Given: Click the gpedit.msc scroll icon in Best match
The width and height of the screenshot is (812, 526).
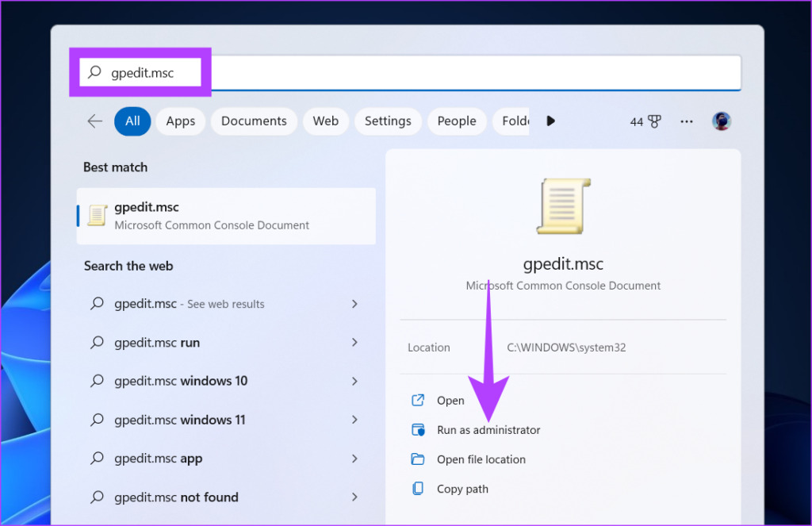Looking at the screenshot, I should [98, 216].
